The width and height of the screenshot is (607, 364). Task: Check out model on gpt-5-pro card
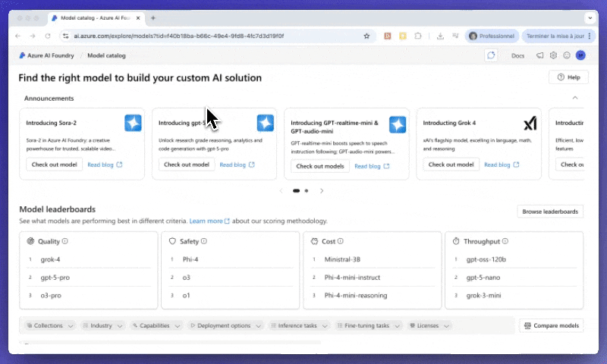pyautogui.click(x=186, y=165)
